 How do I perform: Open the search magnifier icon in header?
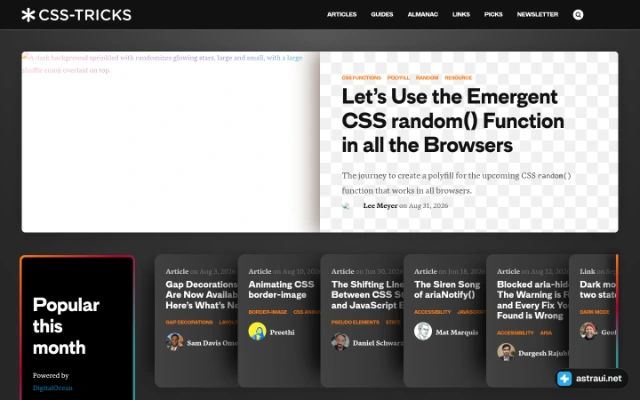pos(578,15)
